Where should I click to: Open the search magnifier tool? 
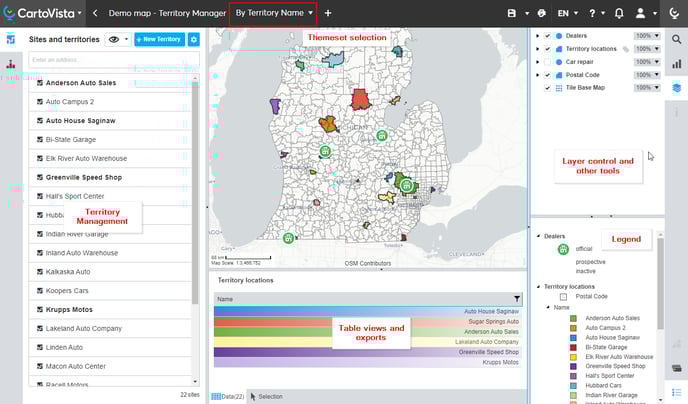[x=677, y=39]
